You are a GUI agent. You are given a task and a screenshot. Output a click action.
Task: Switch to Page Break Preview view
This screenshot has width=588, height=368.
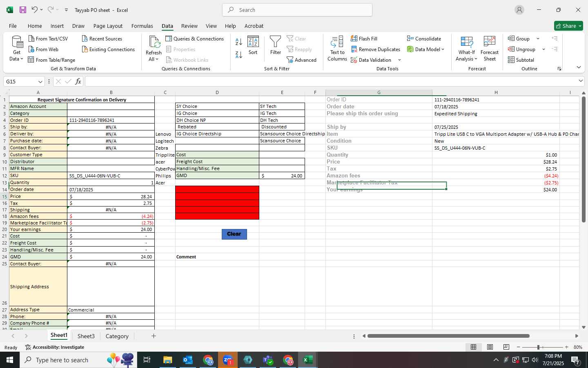pyautogui.click(x=506, y=347)
